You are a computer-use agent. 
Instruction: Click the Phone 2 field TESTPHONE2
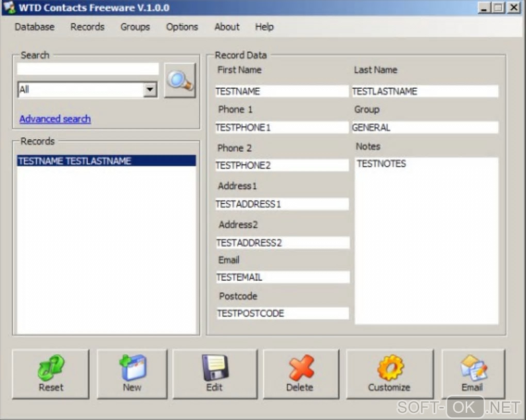point(282,165)
